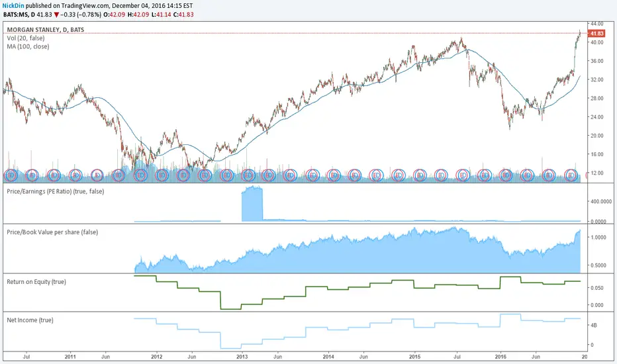Click the 2016 label on time axis

(x=500, y=357)
